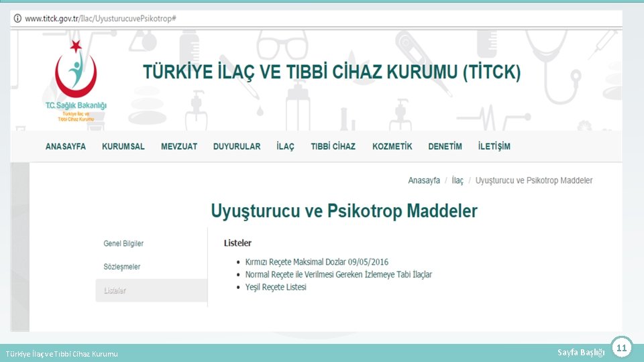
Task: Open the Yeşil Reçete Listesi link
Action: 276,287
